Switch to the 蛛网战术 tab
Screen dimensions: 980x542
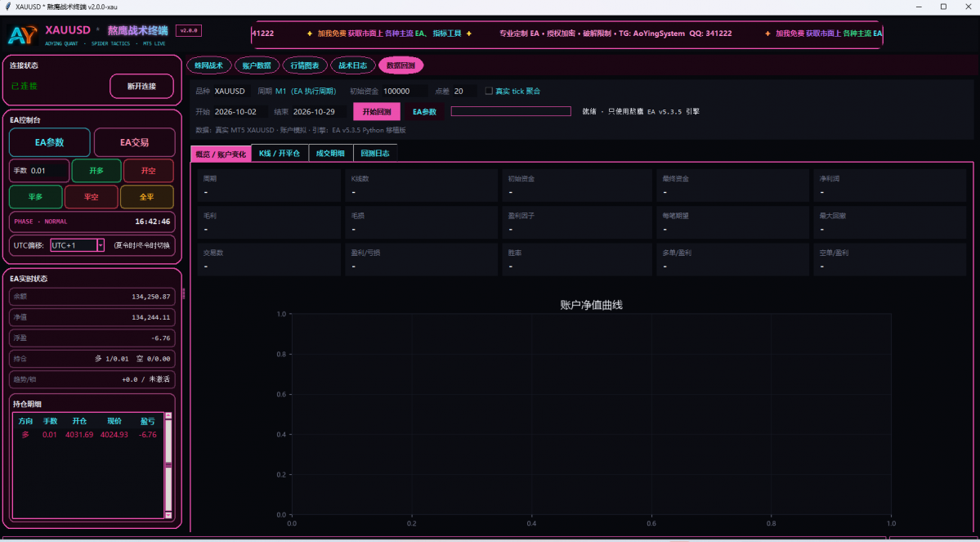coord(208,65)
